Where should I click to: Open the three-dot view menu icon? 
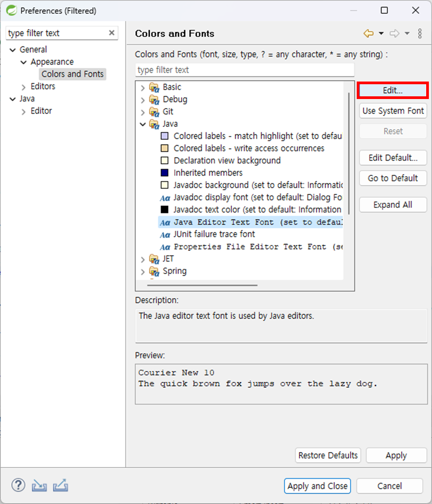[x=420, y=33]
